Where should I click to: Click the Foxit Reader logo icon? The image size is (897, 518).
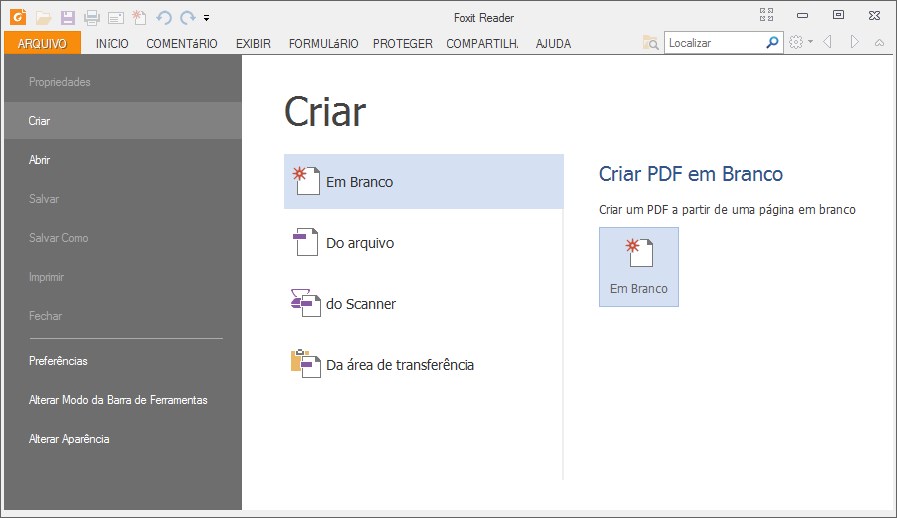tap(18, 17)
